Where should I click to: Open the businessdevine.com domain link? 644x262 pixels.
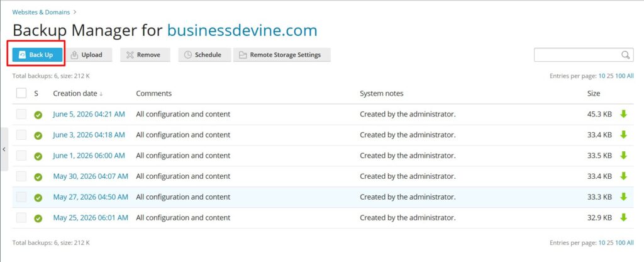coord(242,31)
